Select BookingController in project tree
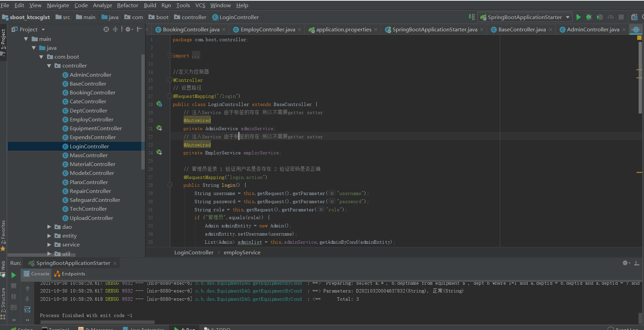Image resolution: width=644 pixels, height=330 pixels. (92, 92)
